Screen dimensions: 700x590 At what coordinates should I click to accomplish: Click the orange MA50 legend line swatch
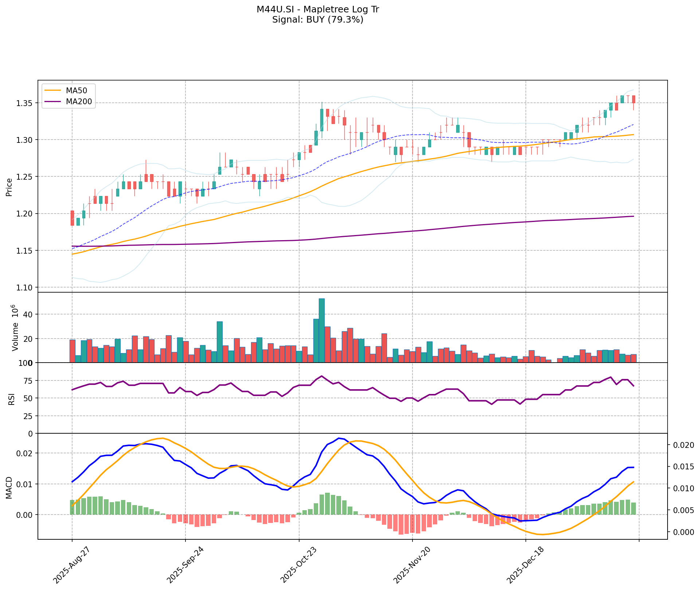(52, 90)
